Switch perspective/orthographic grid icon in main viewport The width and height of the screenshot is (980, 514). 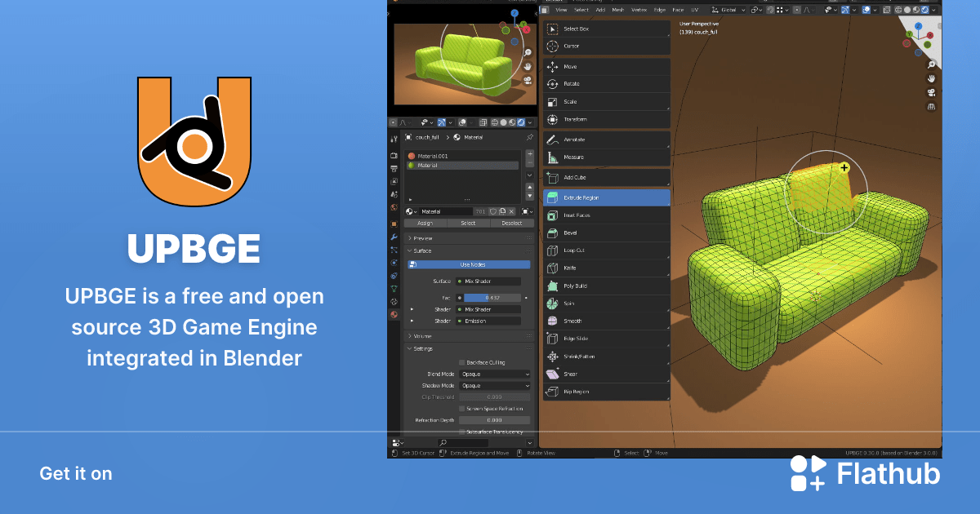click(931, 107)
